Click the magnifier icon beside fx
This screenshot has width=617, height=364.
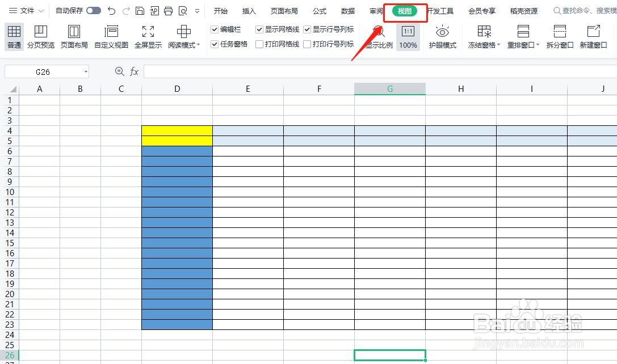pos(119,71)
